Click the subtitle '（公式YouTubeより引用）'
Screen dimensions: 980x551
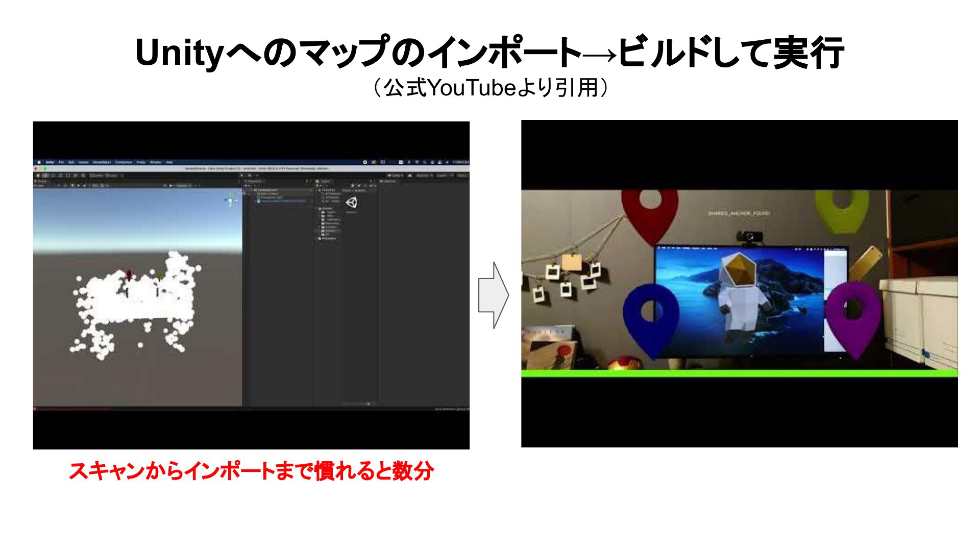tap(490, 88)
